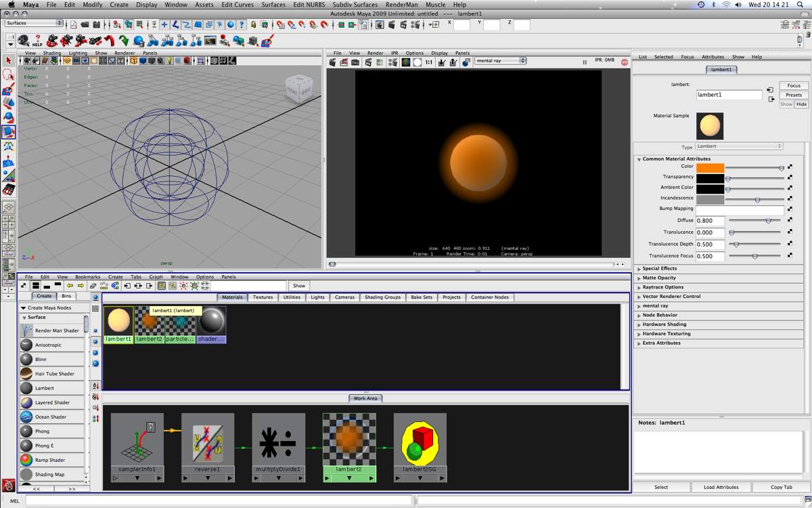Click the Layered Shader node
This screenshot has width=812, height=508.
point(26,402)
